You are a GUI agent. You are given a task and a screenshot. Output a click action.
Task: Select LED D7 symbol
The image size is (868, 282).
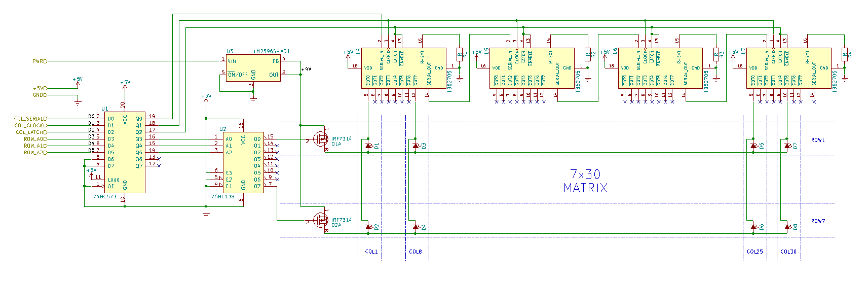(x=787, y=146)
